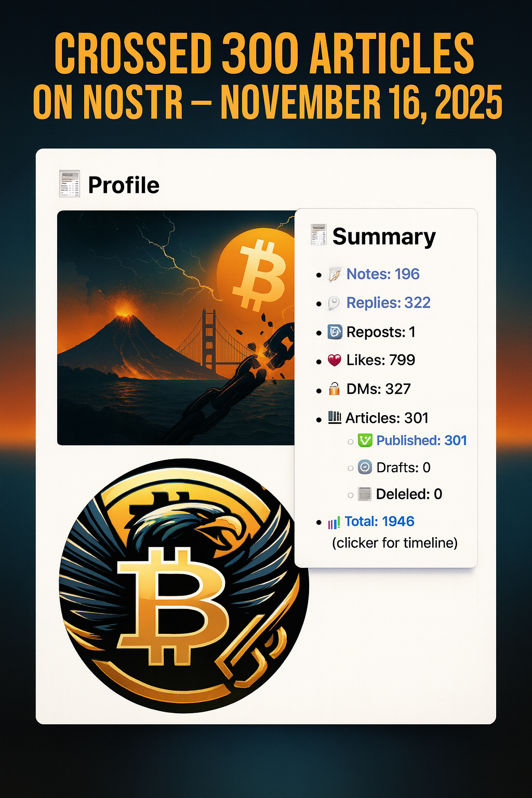This screenshot has height=798, width=532.
Task: Click the Total bar chart icon
Action: [334, 522]
